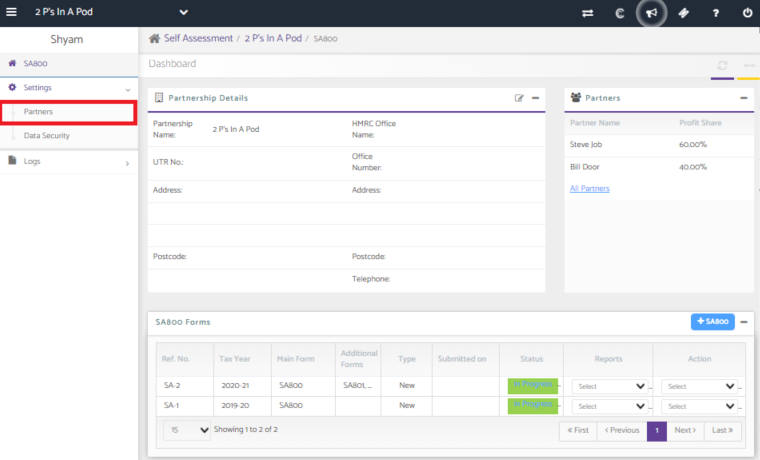The height and width of the screenshot is (460, 760).
Task: Click the home icon in breadcrumb
Action: [154, 38]
